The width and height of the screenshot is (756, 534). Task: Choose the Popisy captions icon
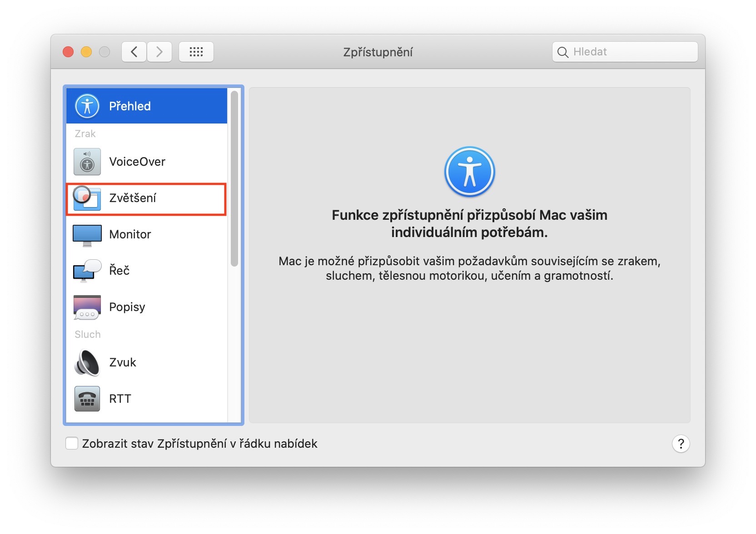click(x=87, y=307)
